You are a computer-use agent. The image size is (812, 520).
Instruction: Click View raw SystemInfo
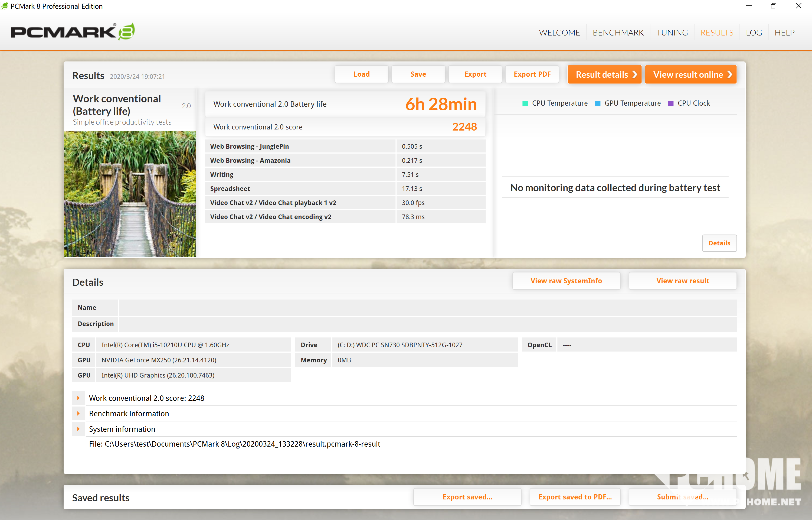pos(566,281)
